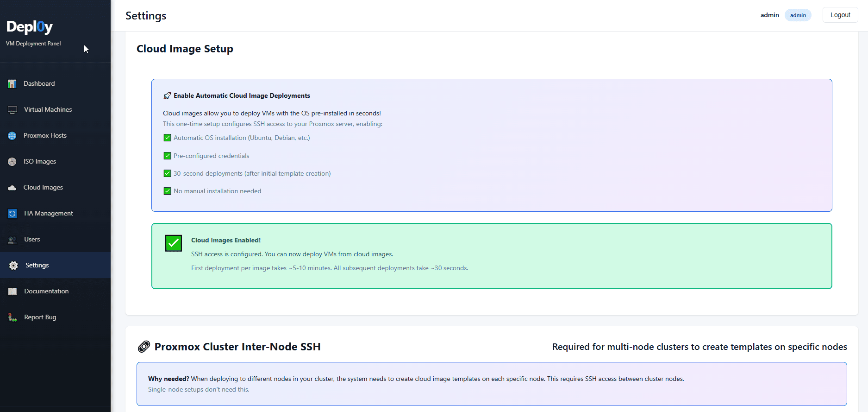Click the HA Management sync icon
Screen dimensions: 868x412
(x=12, y=214)
